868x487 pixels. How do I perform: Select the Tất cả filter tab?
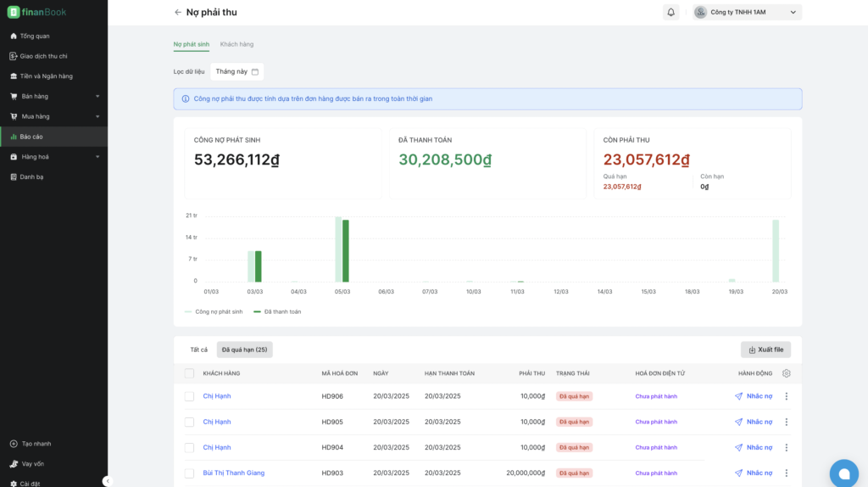pyautogui.click(x=198, y=350)
